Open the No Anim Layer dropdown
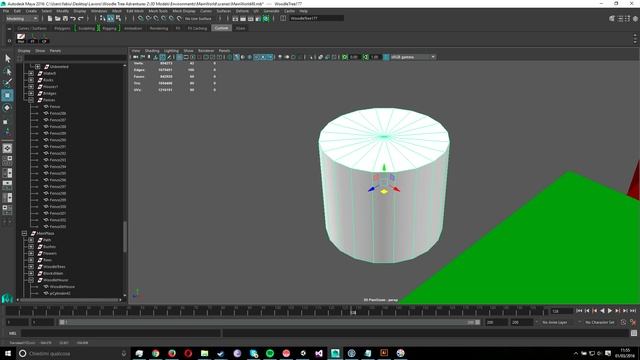The image size is (640, 360). 554,322
